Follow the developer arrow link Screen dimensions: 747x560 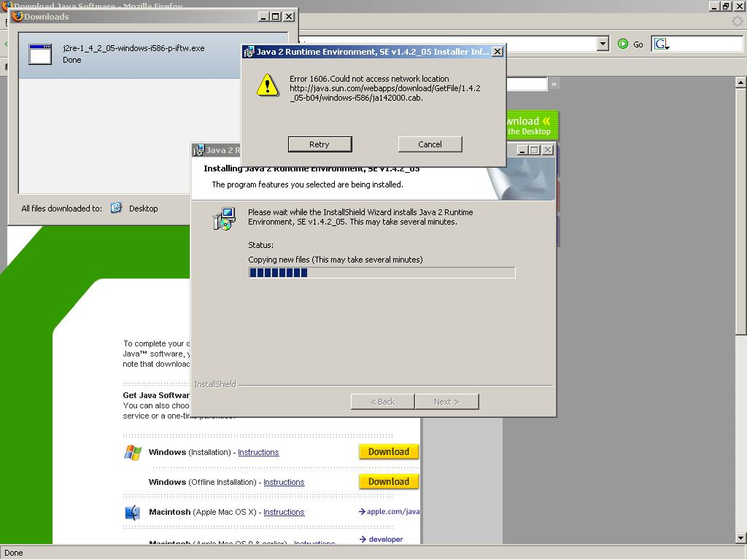pos(381,539)
